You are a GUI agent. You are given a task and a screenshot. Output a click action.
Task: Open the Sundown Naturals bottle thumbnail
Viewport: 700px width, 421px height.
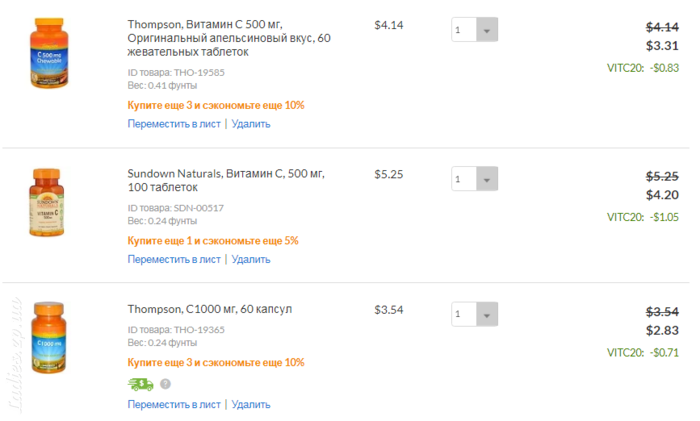pos(47,202)
